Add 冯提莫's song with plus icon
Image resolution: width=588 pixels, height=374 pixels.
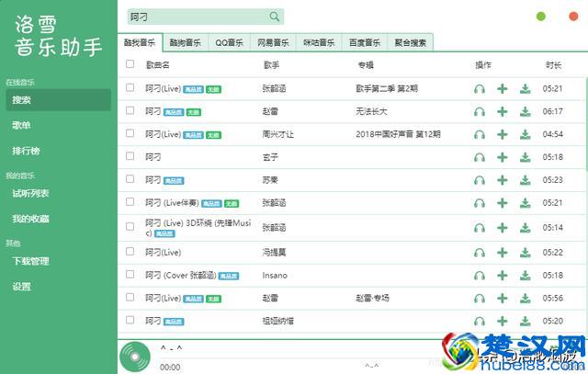503,253
